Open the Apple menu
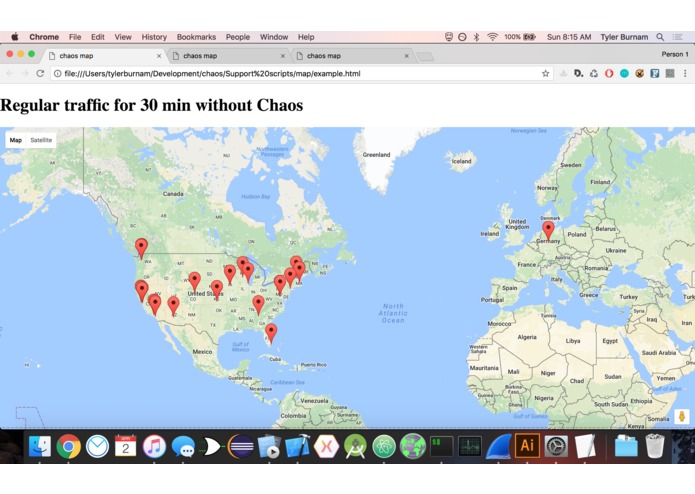 point(15,37)
